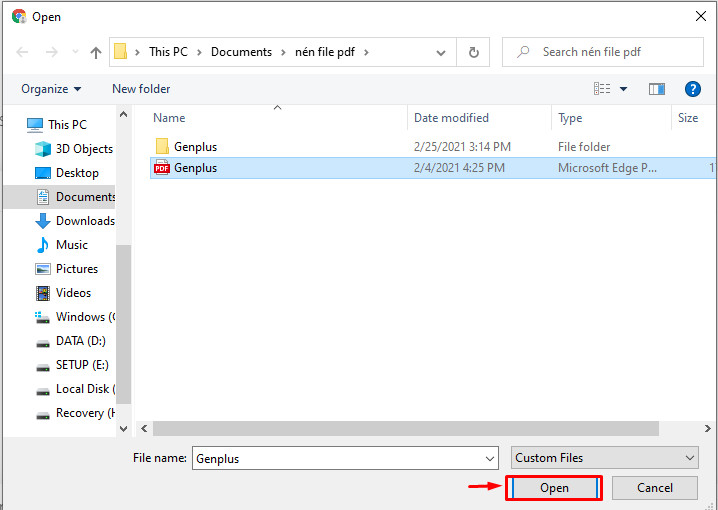The image size is (718, 510).
Task: Click the 2/4/2021 4:25 PM date cell
Action: (459, 168)
